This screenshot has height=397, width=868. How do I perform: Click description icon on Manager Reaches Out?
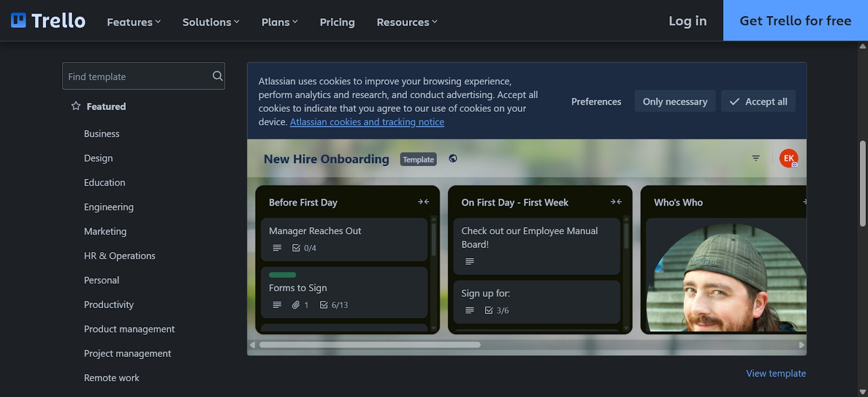coord(277,248)
